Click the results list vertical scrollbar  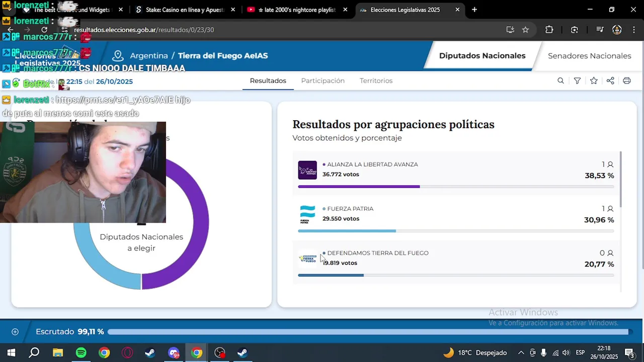621,178
